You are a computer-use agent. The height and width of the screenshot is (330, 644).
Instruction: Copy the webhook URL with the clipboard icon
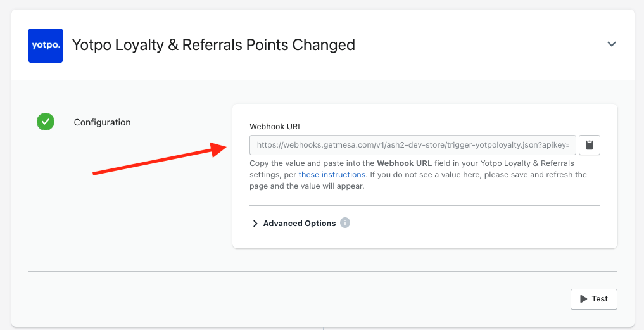tap(590, 145)
